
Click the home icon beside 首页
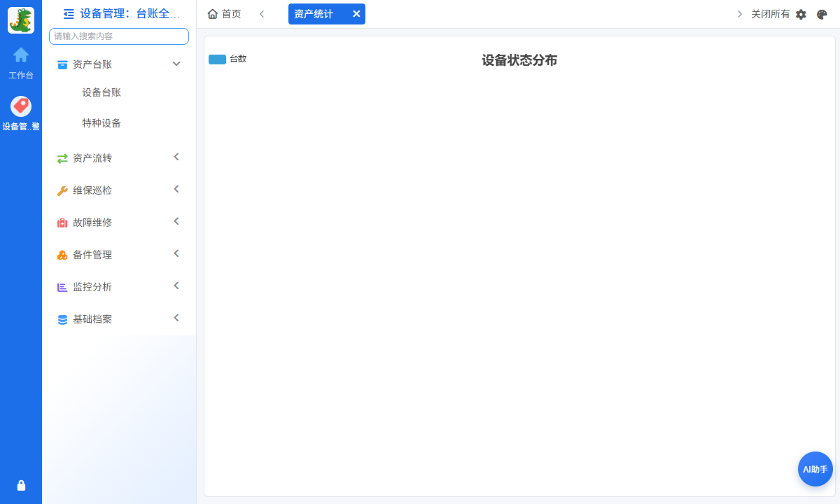(213, 14)
